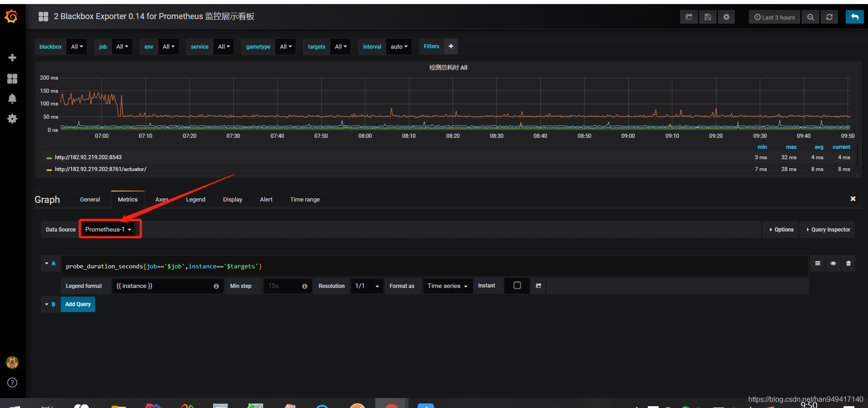Enable the Instant checkbox

click(517, 285)
